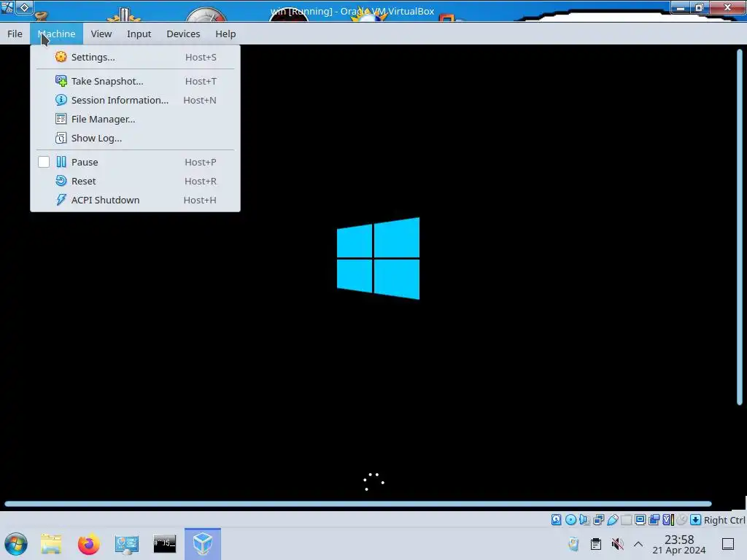Screen dimensions: 747x560
Task: Click the Take Snapshot camera icon
Action: click(x=61, y=81)
